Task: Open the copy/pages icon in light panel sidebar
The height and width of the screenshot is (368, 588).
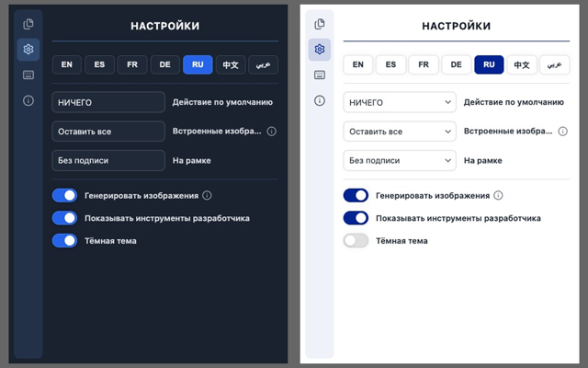Action: [x=320, y=24]
